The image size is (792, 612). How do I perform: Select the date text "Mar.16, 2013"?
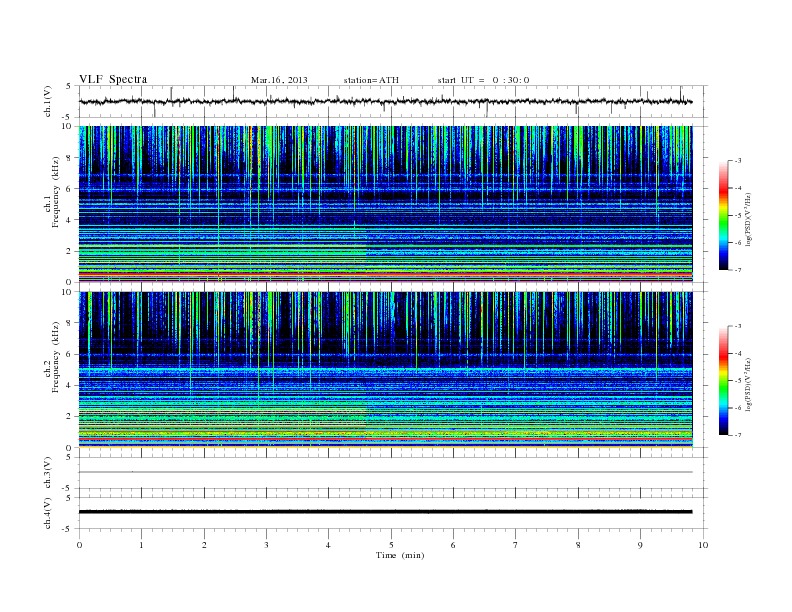click(x=279, y=80)
